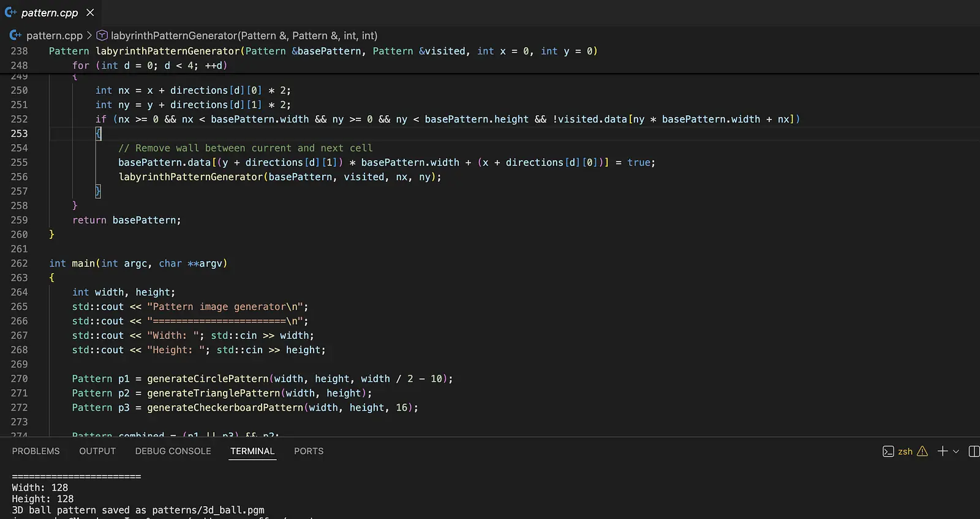Click the 'if (nx >= 0' condition line
980x519 pixels.
[448, 119]
